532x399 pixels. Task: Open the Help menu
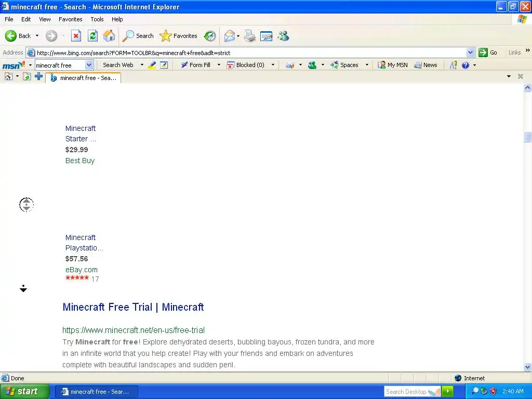(x=117, y=19)
